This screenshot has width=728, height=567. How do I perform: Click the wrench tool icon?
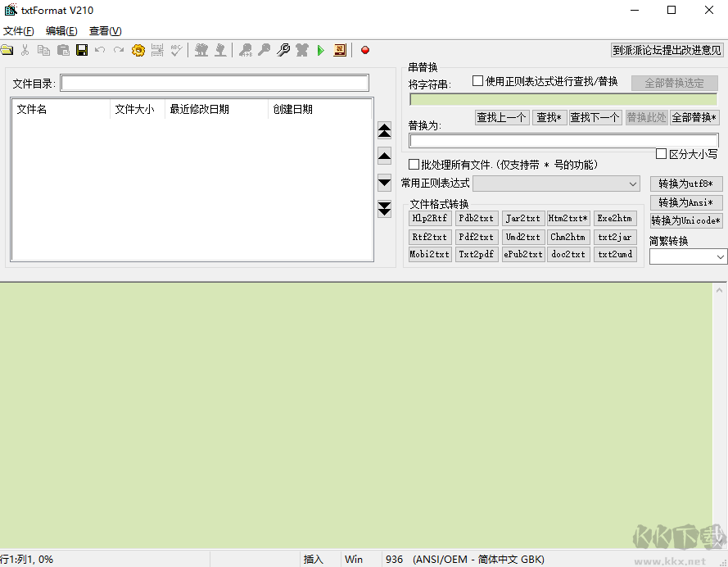[x=283, y=50]
